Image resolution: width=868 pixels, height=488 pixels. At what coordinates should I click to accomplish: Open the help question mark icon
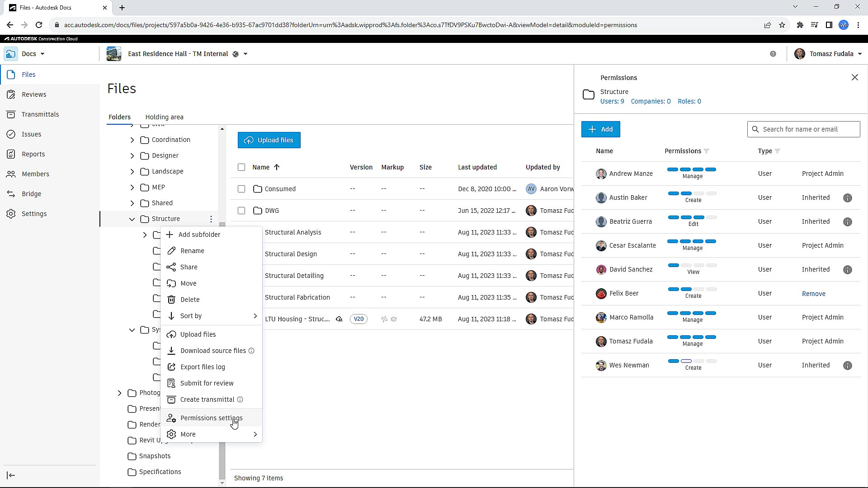(x=773, y=54)
